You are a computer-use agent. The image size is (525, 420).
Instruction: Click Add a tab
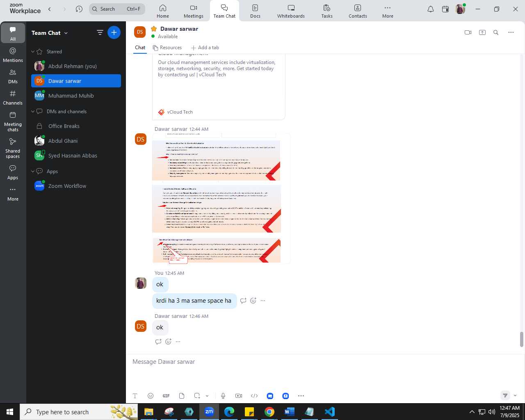[x=205, y=48]
